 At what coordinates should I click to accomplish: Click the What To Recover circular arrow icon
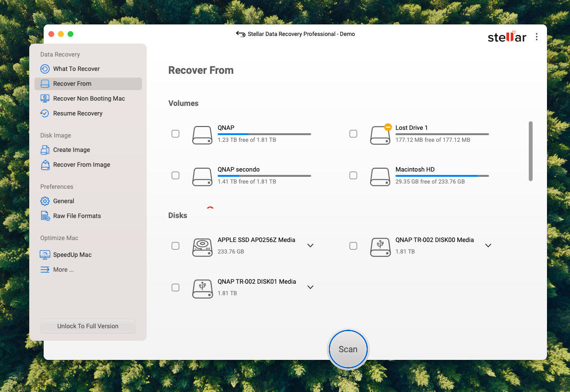(45, 69)
